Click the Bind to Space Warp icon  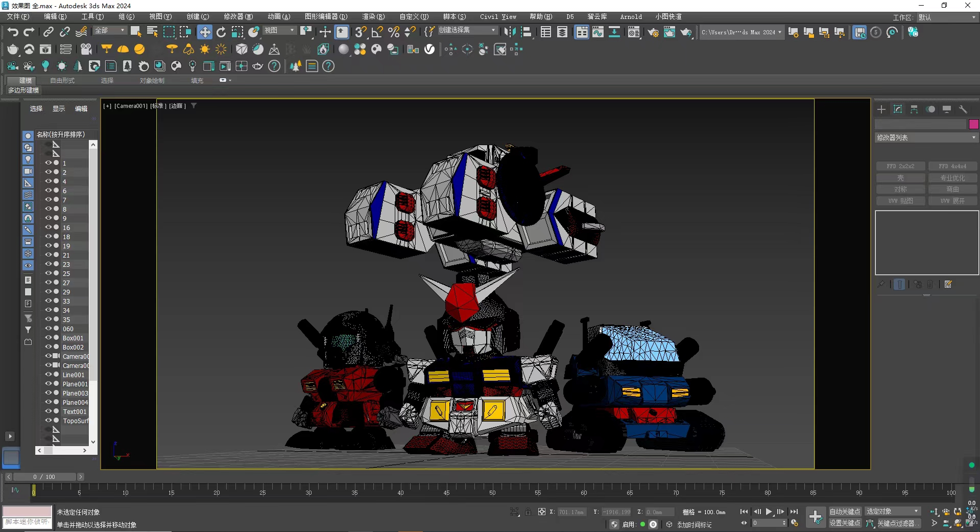pos(81,32)
